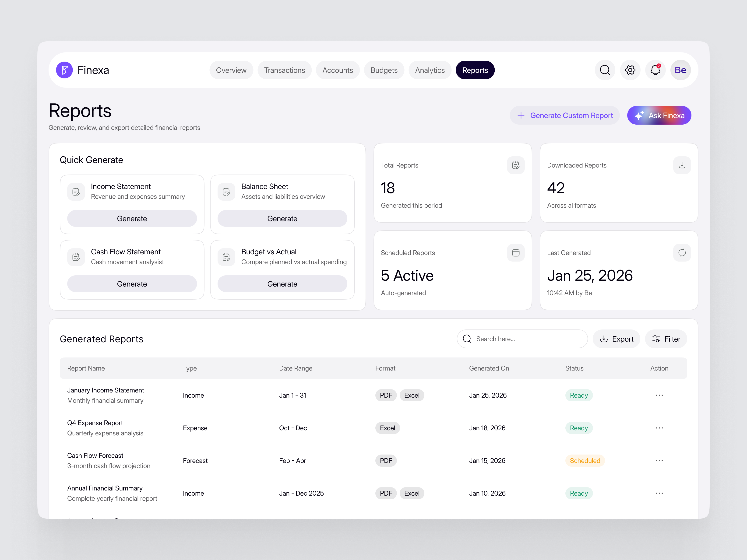This screenshot has width=747, height=560.
Task: Open actions menu for Q4 Expense Report
Action: 659,428
